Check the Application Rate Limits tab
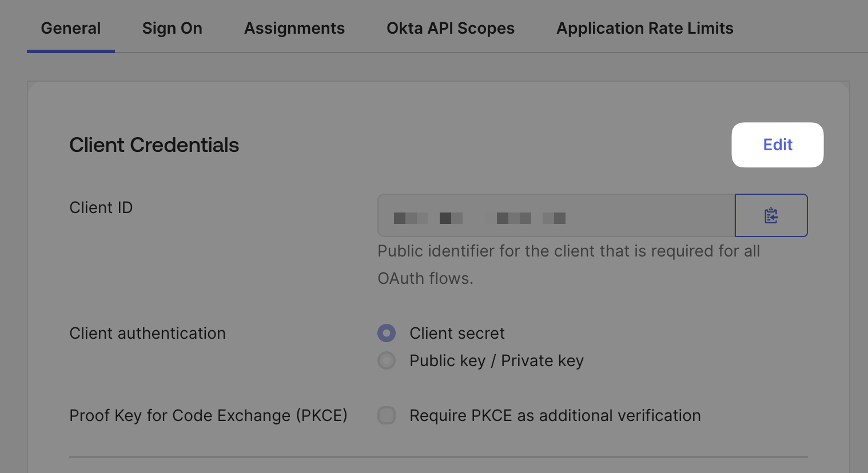The image size is (868, 473). click(644, 27)
